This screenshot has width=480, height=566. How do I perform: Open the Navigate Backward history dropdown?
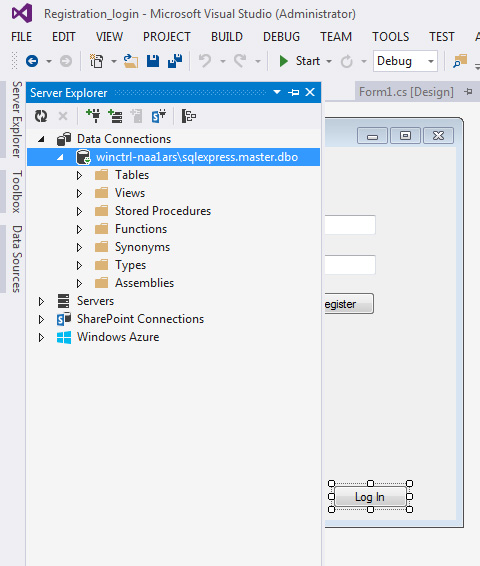click(x=49, y=61)
